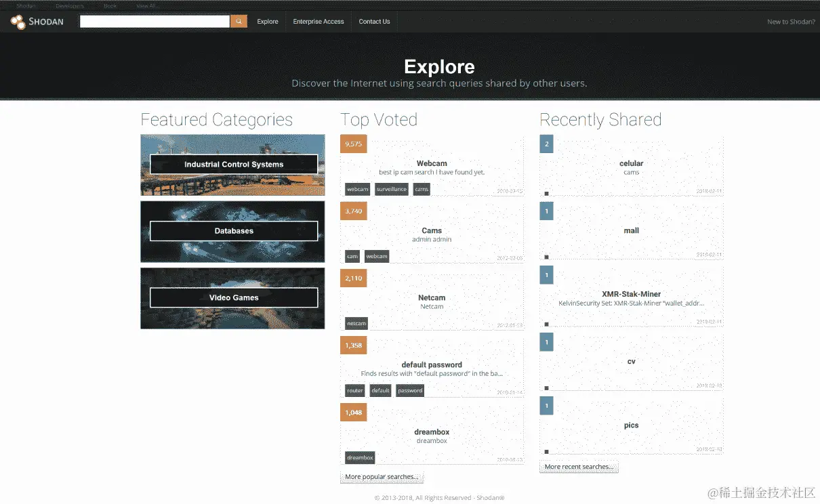Open Contact Us in the navigation bar

click(374, 22)
